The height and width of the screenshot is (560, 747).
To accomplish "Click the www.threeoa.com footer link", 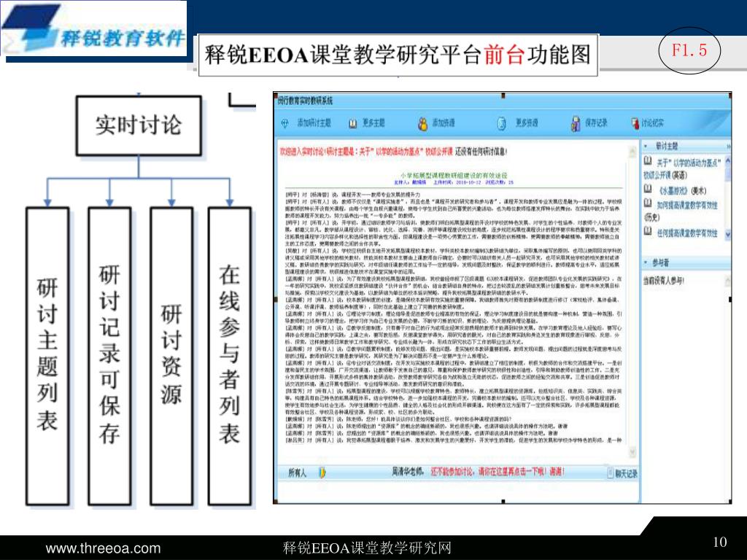I will point(103,548).
